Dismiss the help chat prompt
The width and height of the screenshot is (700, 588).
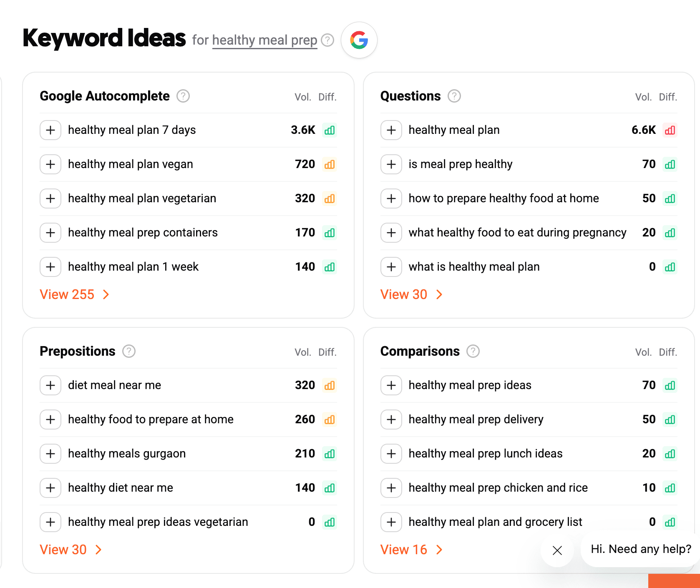coord(557,550)
